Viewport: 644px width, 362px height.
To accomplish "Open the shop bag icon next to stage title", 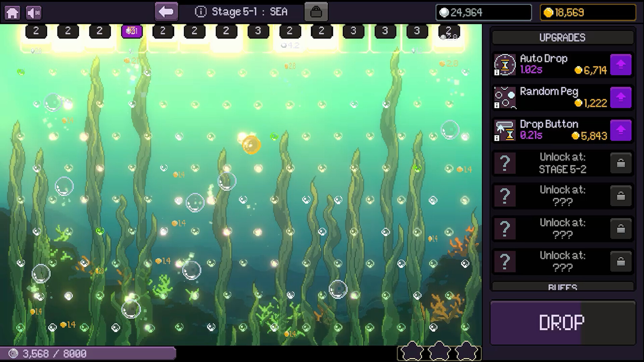I will [x=316, y=12].
